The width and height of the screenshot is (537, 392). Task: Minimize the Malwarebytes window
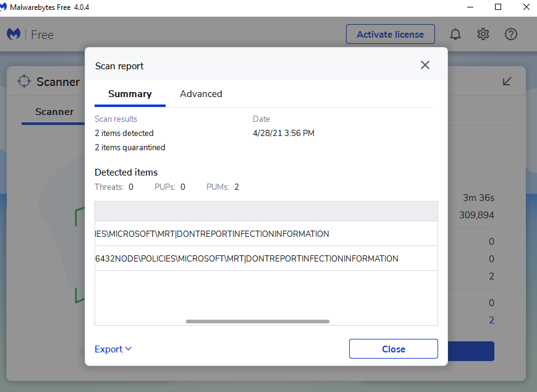470,7
